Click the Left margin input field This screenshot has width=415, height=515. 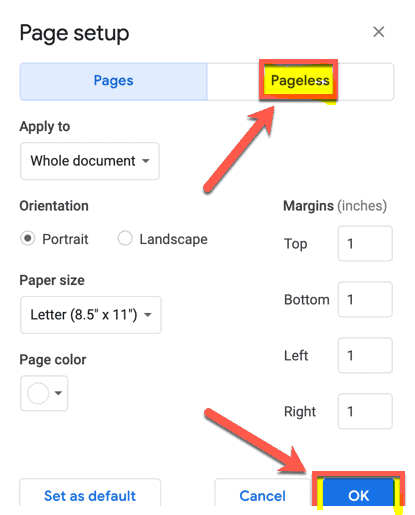365,355
